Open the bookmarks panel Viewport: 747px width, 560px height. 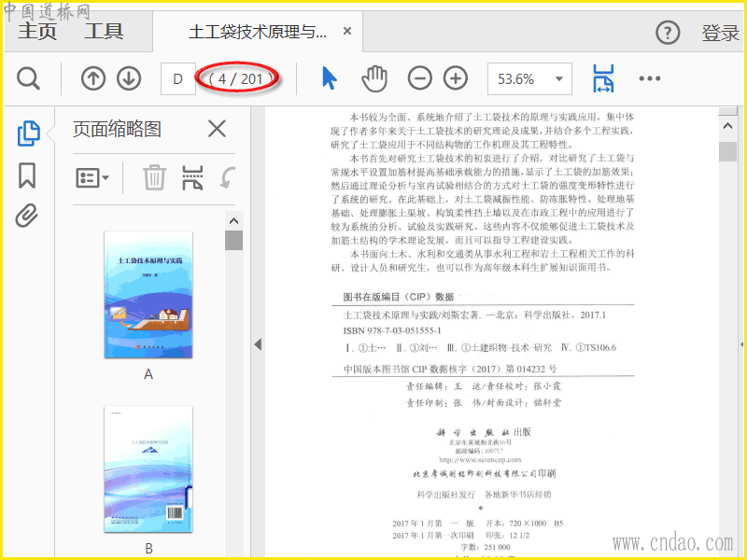point(27,175)
